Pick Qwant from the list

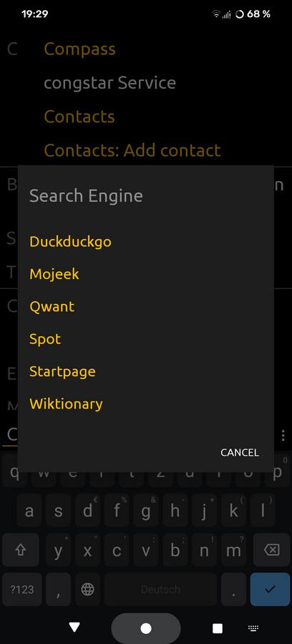tap(52, 306)
